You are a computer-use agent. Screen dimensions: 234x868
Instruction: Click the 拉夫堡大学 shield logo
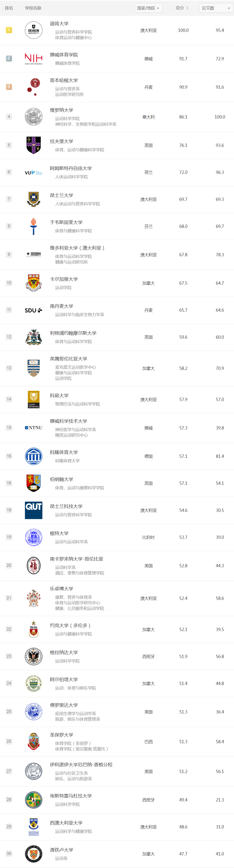(34, 145)
